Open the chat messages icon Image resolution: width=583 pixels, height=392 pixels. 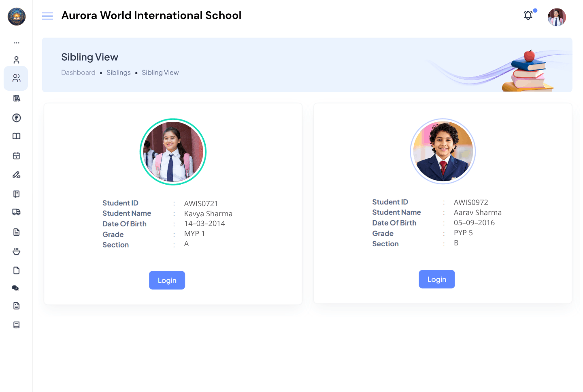pyautogui.click(x=16, y=288)
